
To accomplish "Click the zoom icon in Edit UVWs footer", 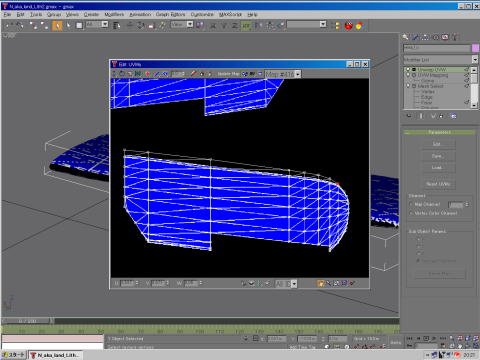I will 328,283.
